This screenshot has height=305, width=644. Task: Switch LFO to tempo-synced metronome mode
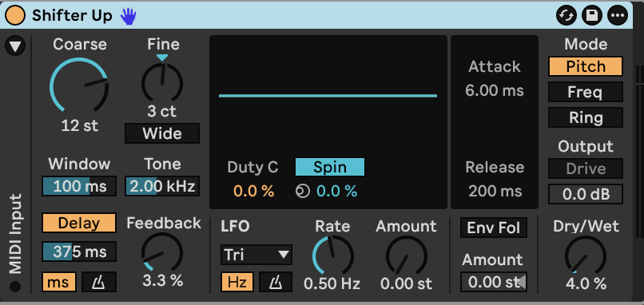click(276, 282)
